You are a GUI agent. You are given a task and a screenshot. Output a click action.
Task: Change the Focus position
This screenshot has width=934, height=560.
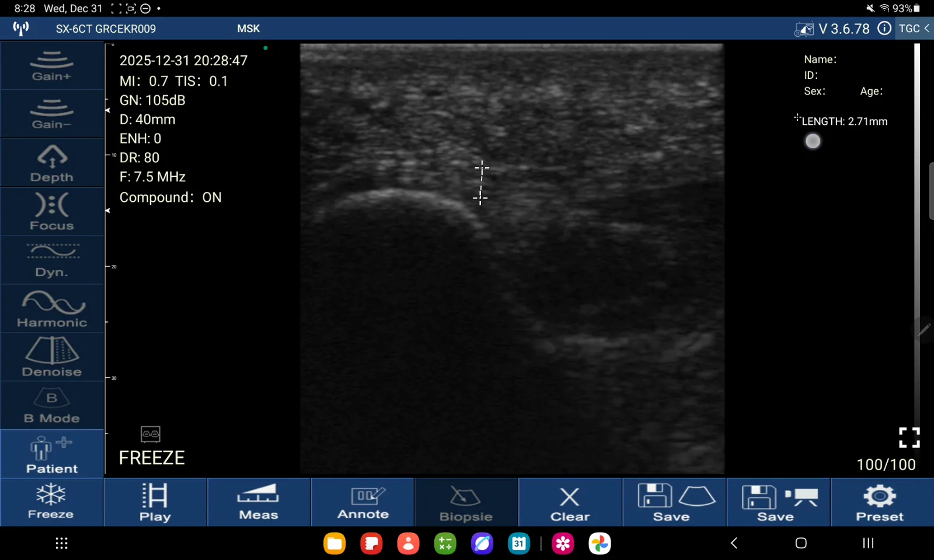[52, 211]
